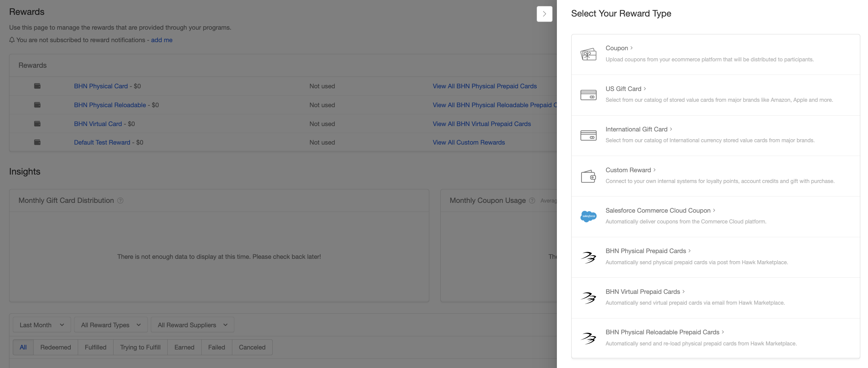
Task: Click wallet icon beside BHN Virtual Card
Action: [37, 124]
